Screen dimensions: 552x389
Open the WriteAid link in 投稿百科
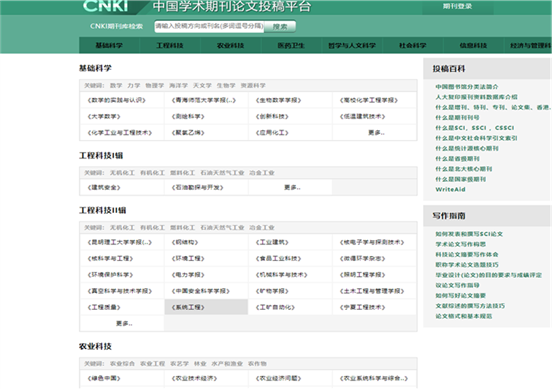pos(450,189)
